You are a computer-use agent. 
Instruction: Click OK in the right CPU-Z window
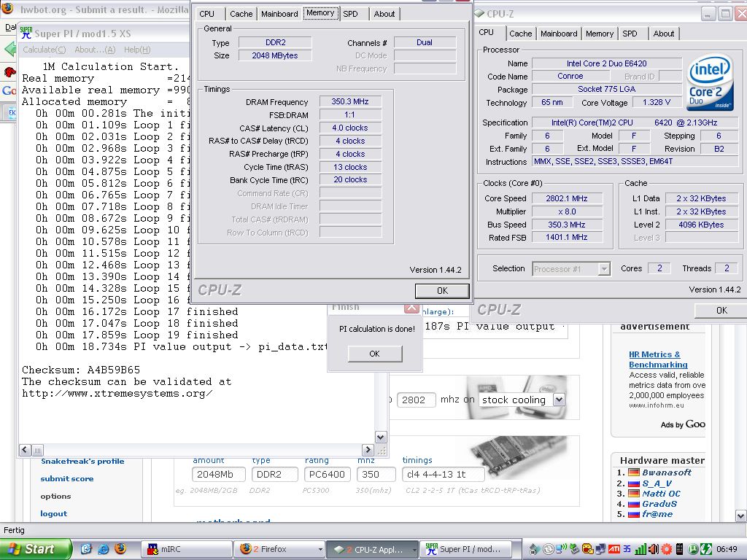pyautogui.click(x=721, y=310)
